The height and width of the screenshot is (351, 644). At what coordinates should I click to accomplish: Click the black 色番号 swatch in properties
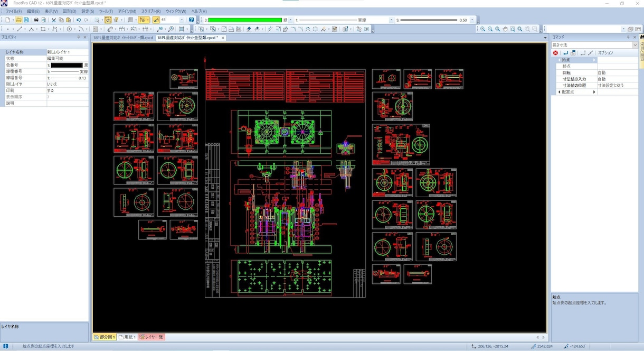coord(67,65)
